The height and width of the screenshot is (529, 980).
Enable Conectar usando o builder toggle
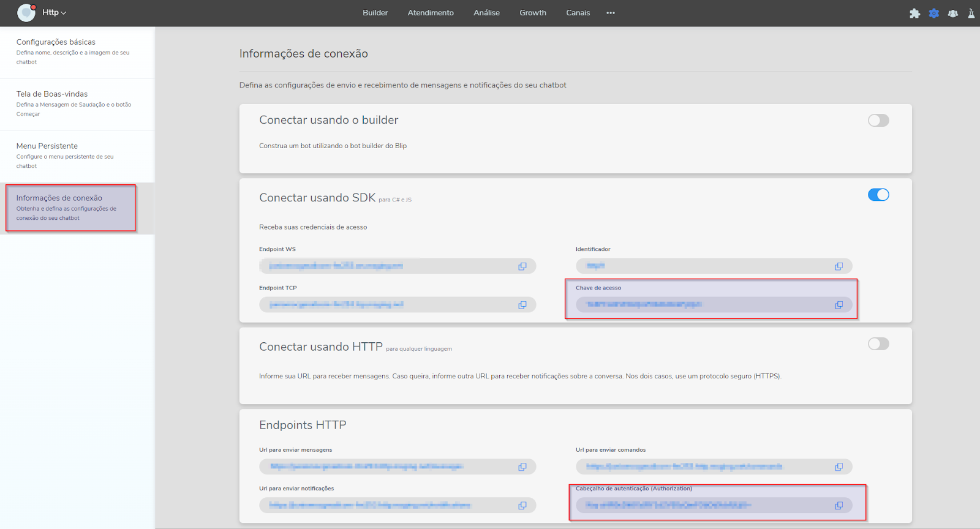(878, 121)
